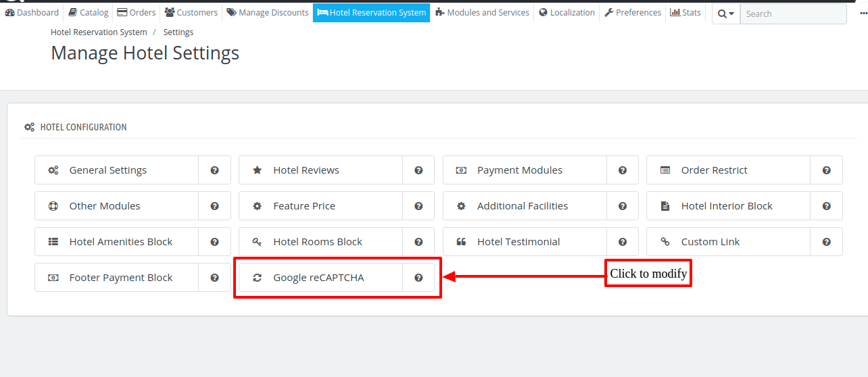Expand the overflow menu dots at top right
Viewport: 868px width, 377px height.
click(x=863, y=13)
